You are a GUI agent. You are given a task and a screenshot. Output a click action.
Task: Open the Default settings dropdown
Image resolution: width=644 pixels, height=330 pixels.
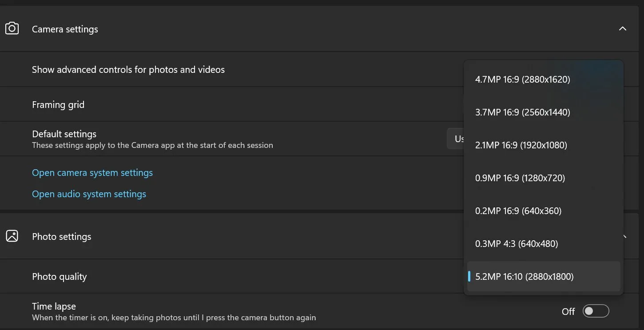[x=455, y=139]
